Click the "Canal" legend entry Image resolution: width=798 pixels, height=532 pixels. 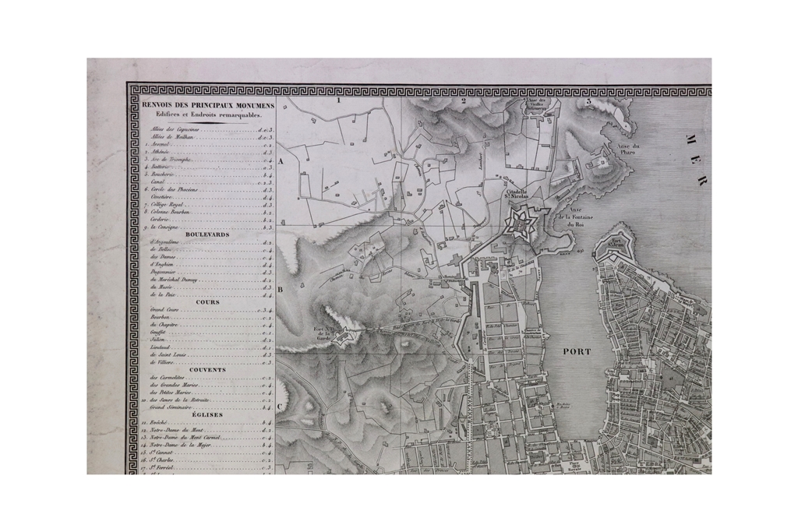(x=212, y=182)
